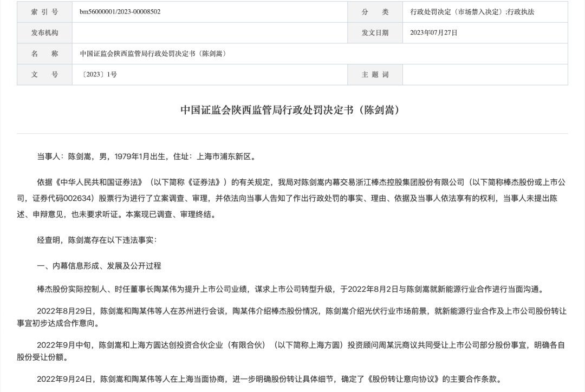Select the party name 陈剑嵩 in 当事人 line
This screenshot has height=392, width=585.
pyautogui.click(x=80, y=154)
